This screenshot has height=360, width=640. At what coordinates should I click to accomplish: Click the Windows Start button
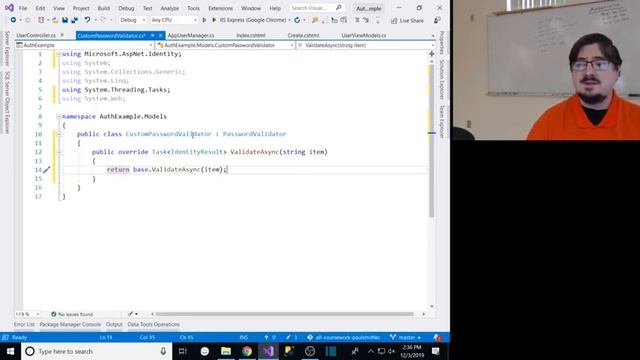point(11,351)
